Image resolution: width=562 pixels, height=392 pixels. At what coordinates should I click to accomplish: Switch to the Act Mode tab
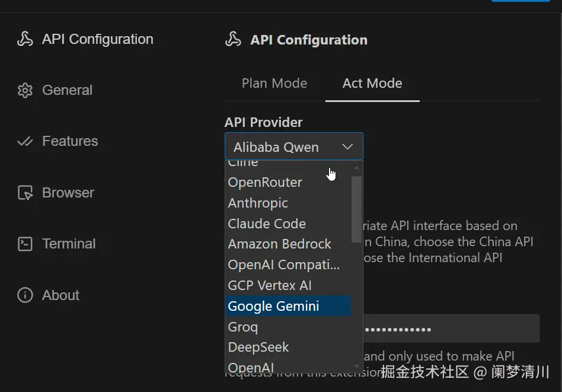coord(372,83)
